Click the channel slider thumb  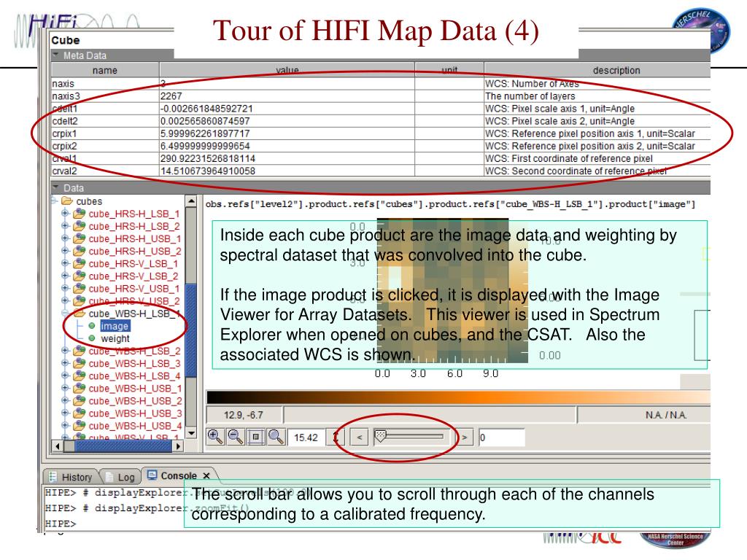380,436
